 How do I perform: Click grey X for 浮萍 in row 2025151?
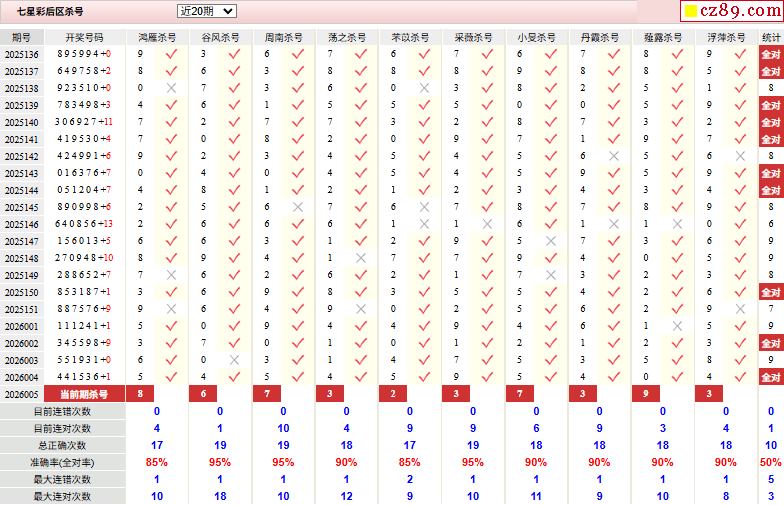[740, 309]
